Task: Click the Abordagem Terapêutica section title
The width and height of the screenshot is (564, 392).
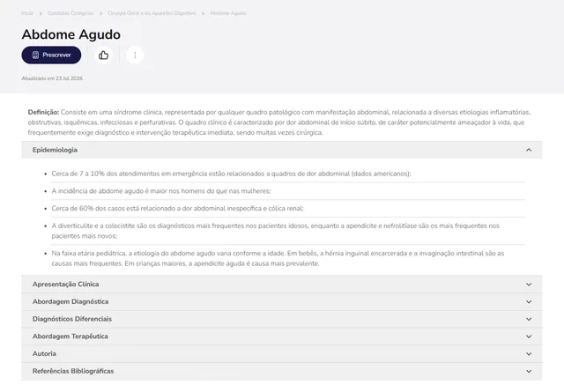Action: [70, 337]
